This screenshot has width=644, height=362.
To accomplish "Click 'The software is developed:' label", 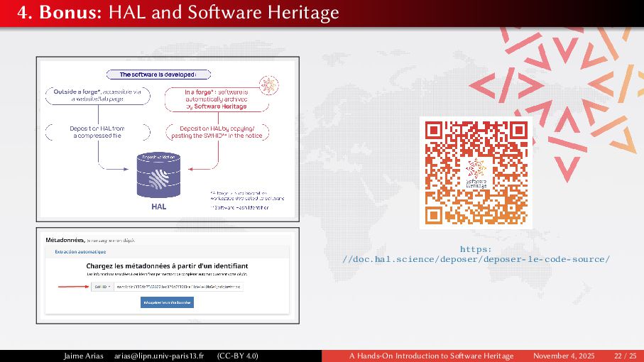I will 158,75.
